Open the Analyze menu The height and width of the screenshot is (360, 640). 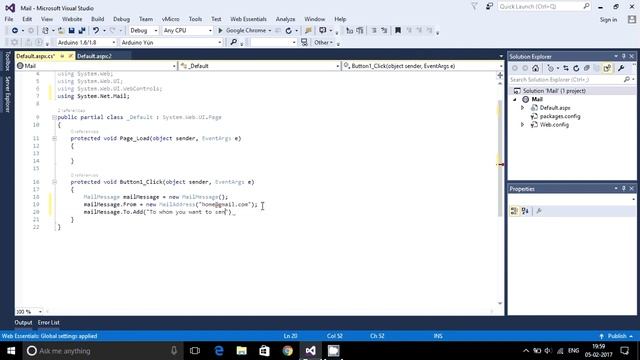pos(285,19)
